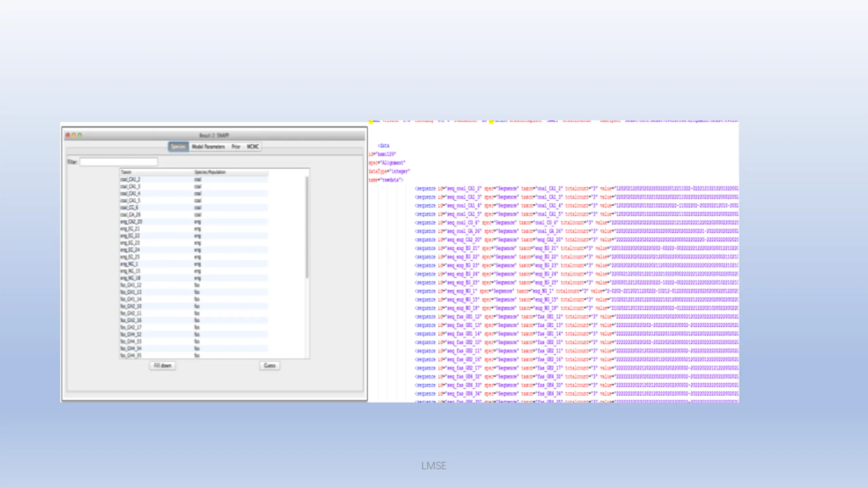The width and height of the screenshot is (868, 488).
Task: Select the eng taxon row ending in 20
Action: point(194,222)
